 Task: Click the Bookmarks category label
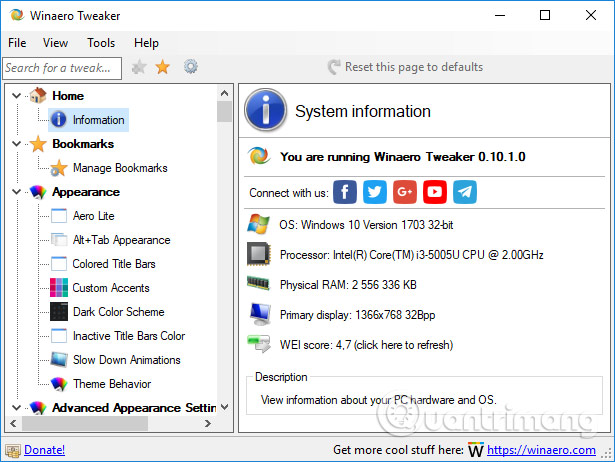click(83, 144)
